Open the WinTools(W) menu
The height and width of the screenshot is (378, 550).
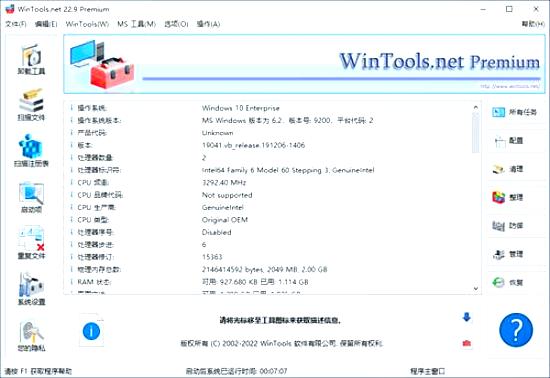pos(87,24)
